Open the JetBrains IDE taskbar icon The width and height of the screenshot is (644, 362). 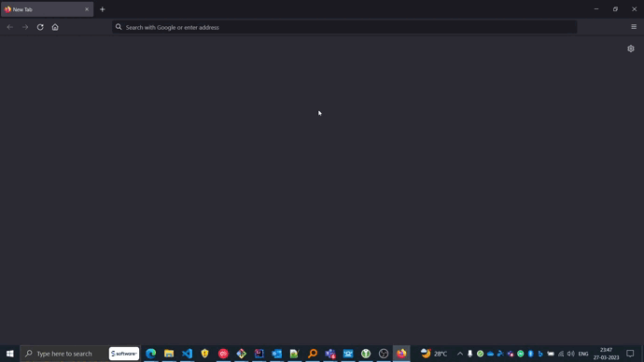259,354
